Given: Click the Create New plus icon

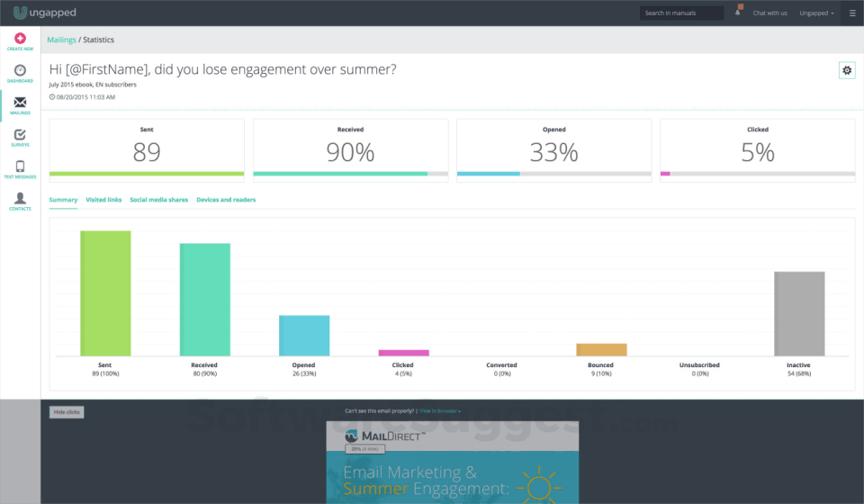Looking at the screenshot, I should 20,38.
